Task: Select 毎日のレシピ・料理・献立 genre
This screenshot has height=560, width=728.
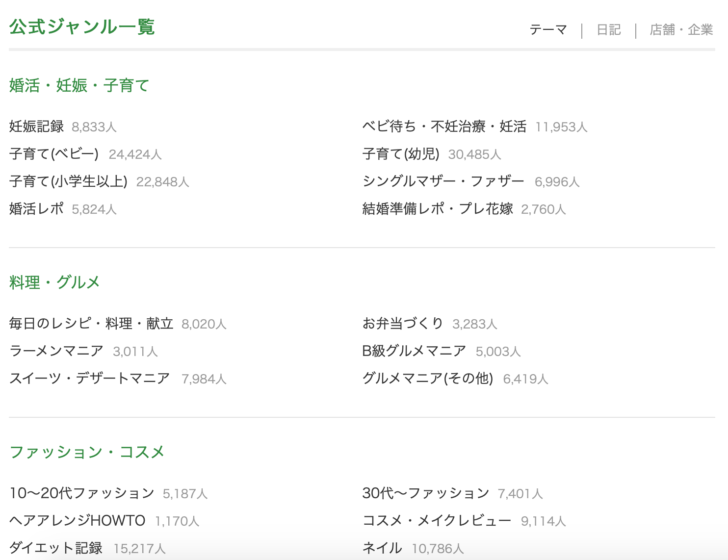Action: pos(91,324)
